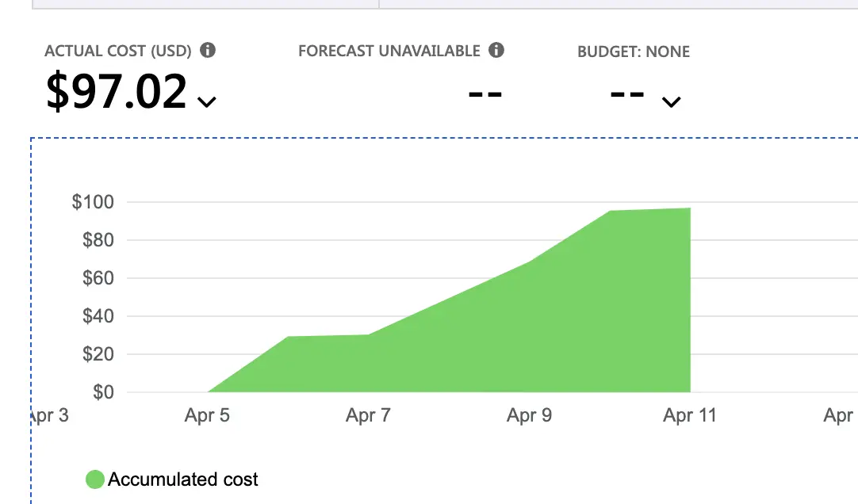This screenshot has width=858, height=504.
Task: Click the info icon next to Forecast Unavailable
Action: 496,51
